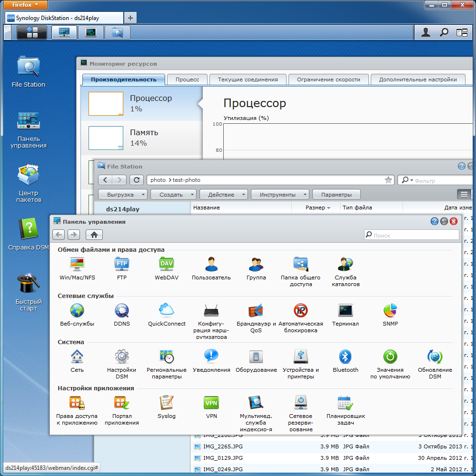476x476 pixels.
Task: Open Сетевое резервирование network backup
Action: point(300,413)
